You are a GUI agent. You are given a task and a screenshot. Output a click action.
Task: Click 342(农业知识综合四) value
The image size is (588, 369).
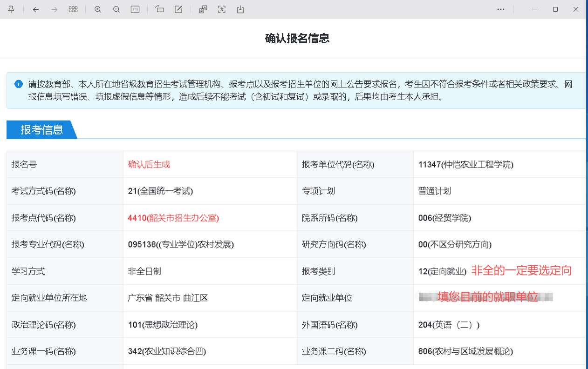[167, 351]
